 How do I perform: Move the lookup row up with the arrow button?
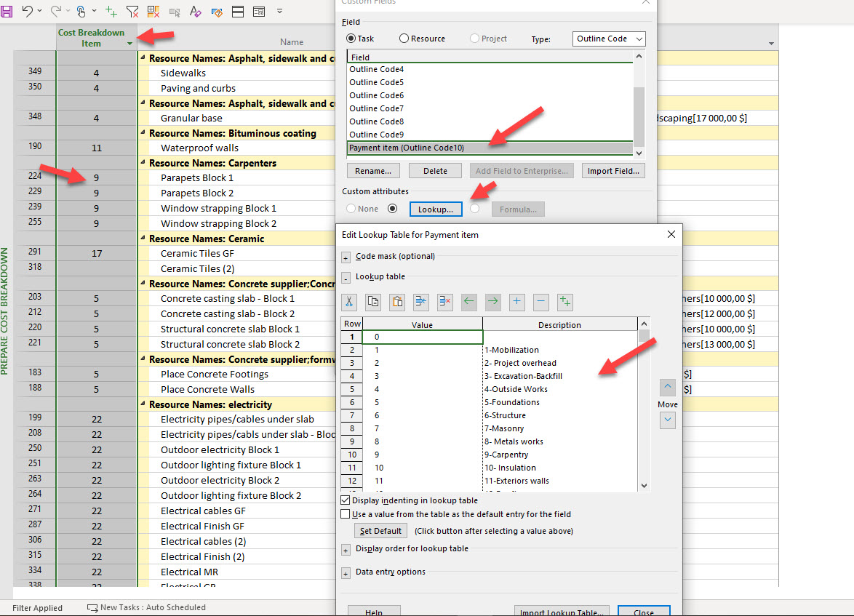pos(668,388)
